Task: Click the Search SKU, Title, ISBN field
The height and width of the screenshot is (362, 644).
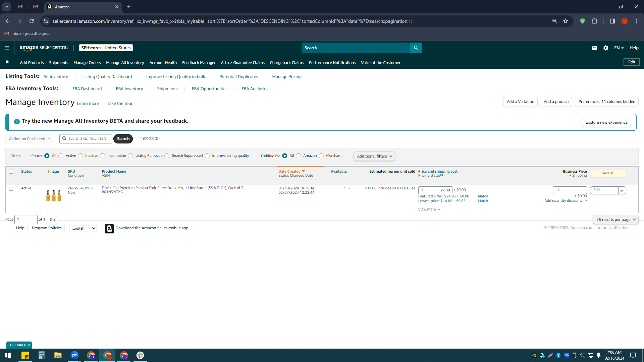Action: coord(86,139)
